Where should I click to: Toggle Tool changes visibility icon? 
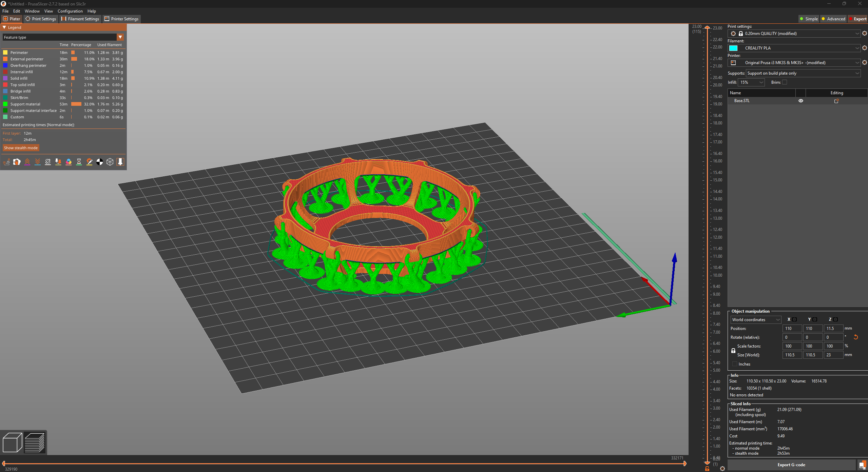click(58, 162)
